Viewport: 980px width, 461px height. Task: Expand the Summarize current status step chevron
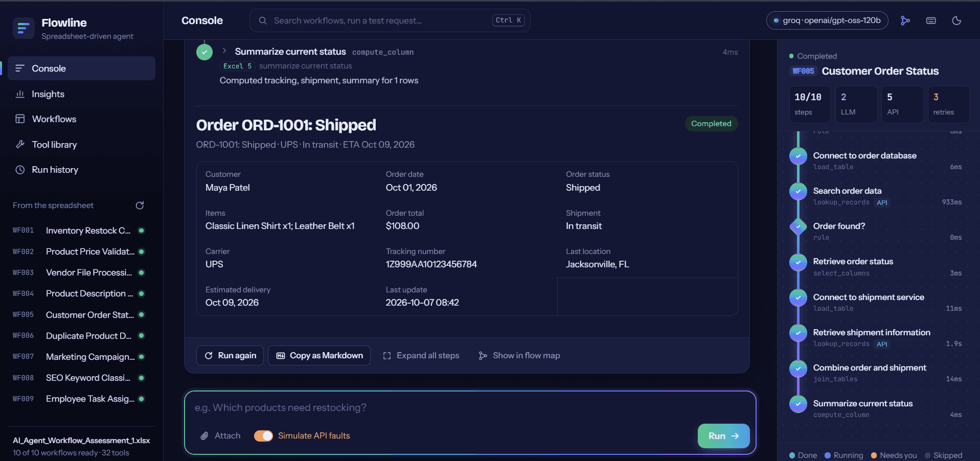coord(224,51)
